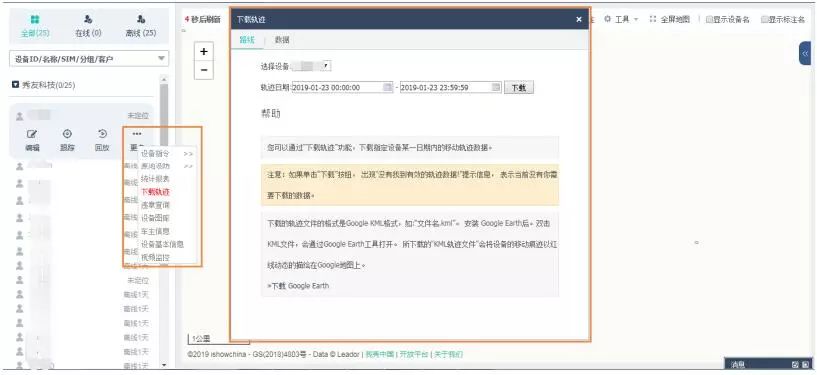Select the 路线 tab in dialog
Image resolution: width=817 pixels, height=375 pixels.
(x=247, y=40)
